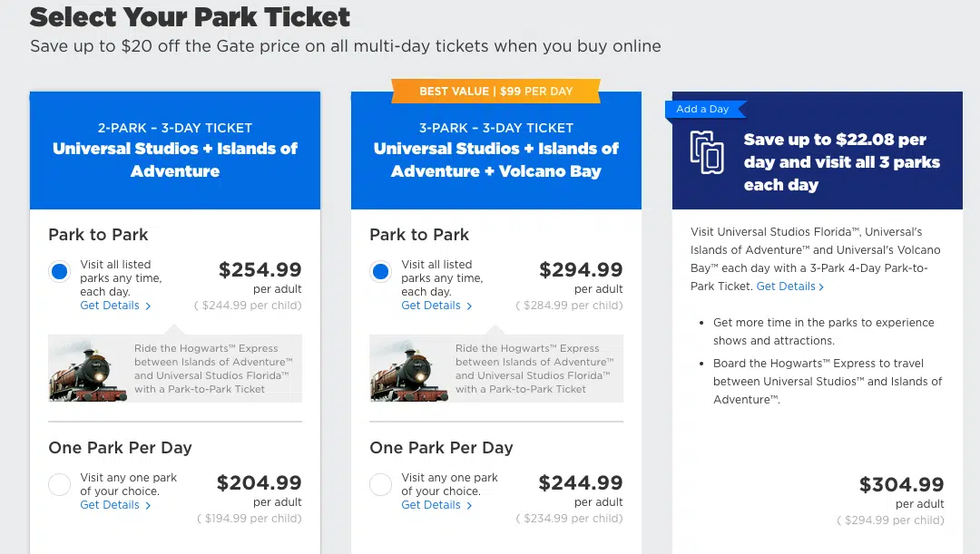
Task: Click the Save up to $22.08 per day banner
Action: pyautogui.click(x=818, y=151)
